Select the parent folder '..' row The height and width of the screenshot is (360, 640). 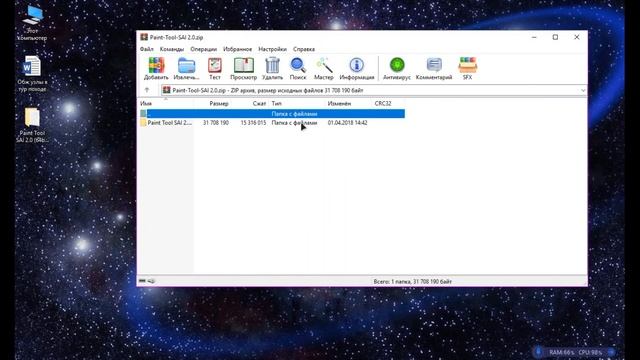272,113
